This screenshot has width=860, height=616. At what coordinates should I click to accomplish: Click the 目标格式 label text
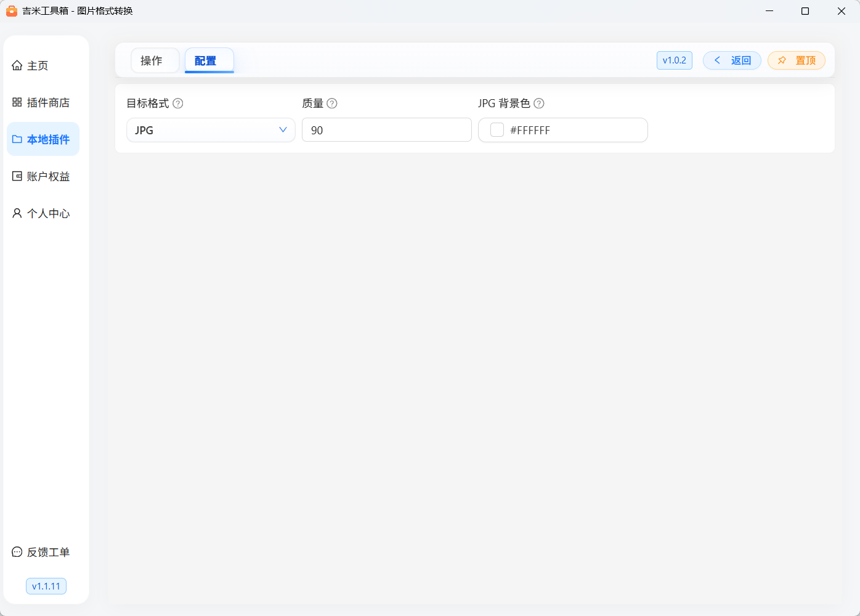click(148, 103)
